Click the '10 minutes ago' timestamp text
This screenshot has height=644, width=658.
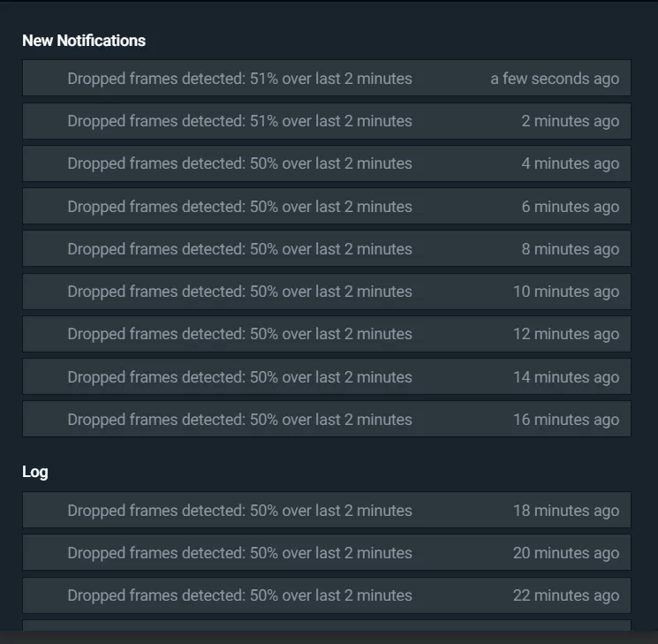(x=566, y=292)
